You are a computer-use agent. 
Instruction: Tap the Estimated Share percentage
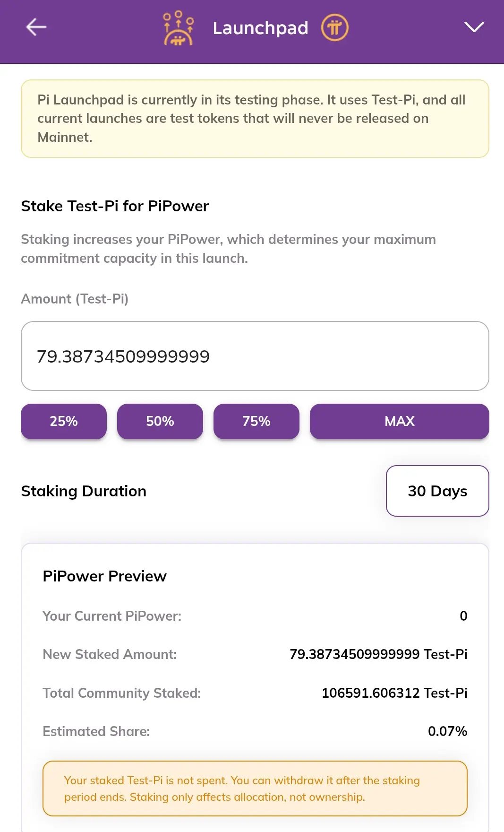[x=447, y=731]
